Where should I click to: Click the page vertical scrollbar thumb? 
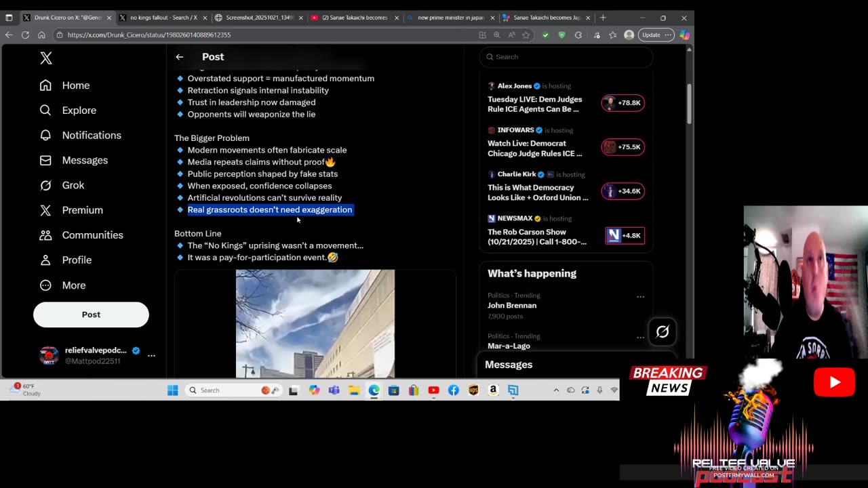(x=689, y=103)
